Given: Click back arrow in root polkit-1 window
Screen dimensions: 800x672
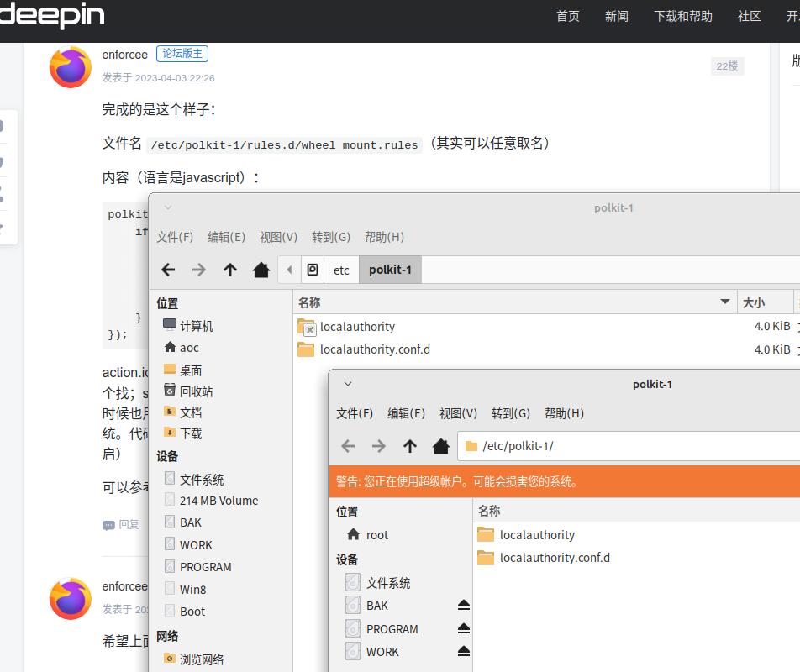Looking at the screenshot, I should pyautogui.click(x=348, y=446).
